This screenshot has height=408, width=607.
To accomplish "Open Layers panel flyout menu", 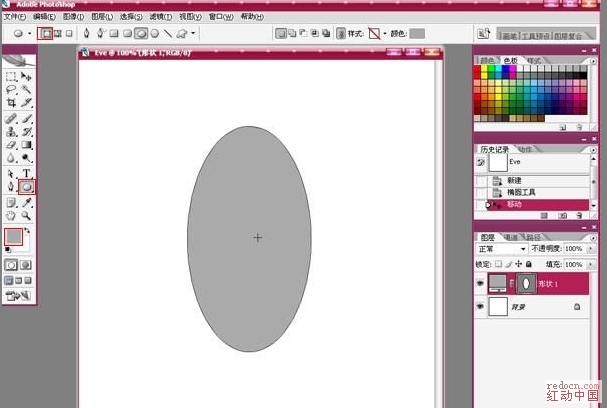I will [593, 237].
